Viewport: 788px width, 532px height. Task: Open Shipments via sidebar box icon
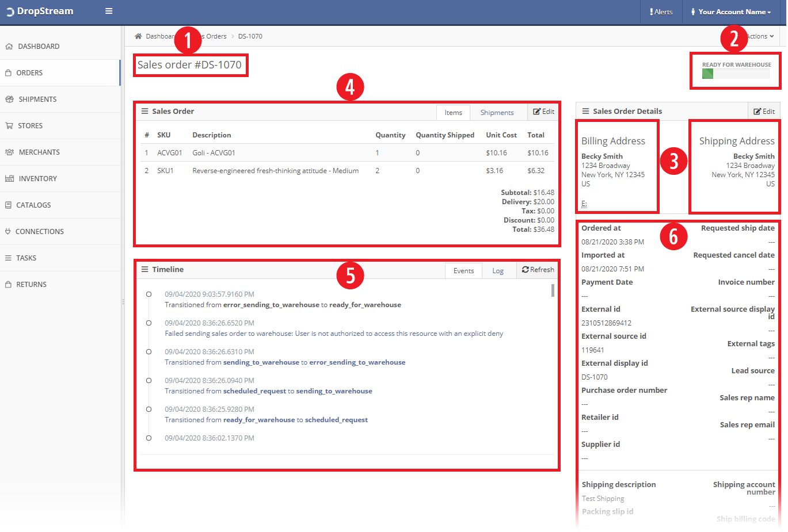tap(9, 99)
